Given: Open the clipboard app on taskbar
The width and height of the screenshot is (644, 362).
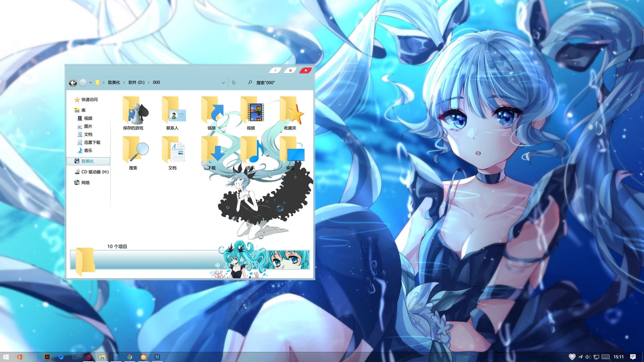Looking at the screenshot, I should point(116,357).
